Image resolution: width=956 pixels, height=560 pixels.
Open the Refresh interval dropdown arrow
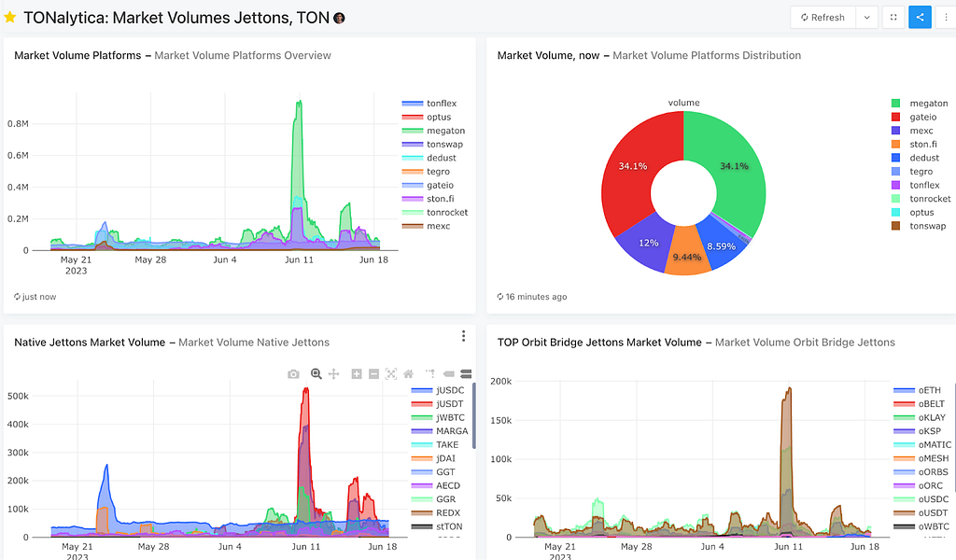tap(866, 17)
